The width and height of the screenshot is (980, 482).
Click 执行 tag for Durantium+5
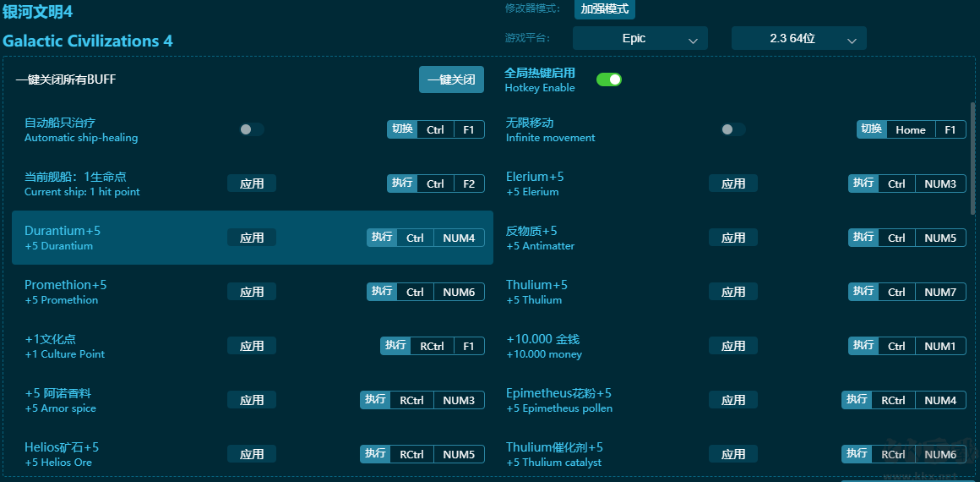tap(382, 238)
